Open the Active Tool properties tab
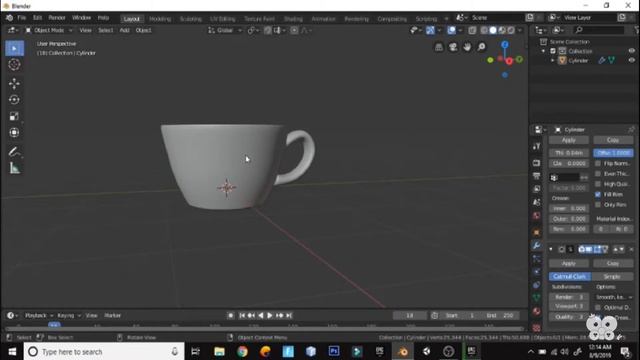Image resolution: width=640 pixels, height=360 pixels. click(537, 147)
